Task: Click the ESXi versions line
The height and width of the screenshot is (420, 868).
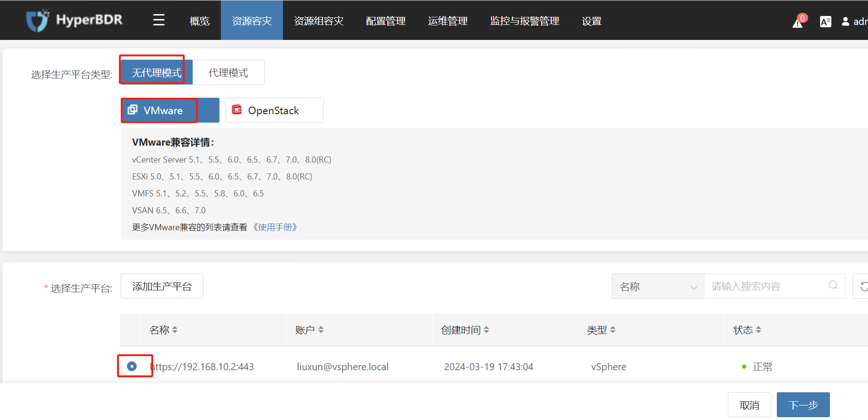Action: [222, 177]
